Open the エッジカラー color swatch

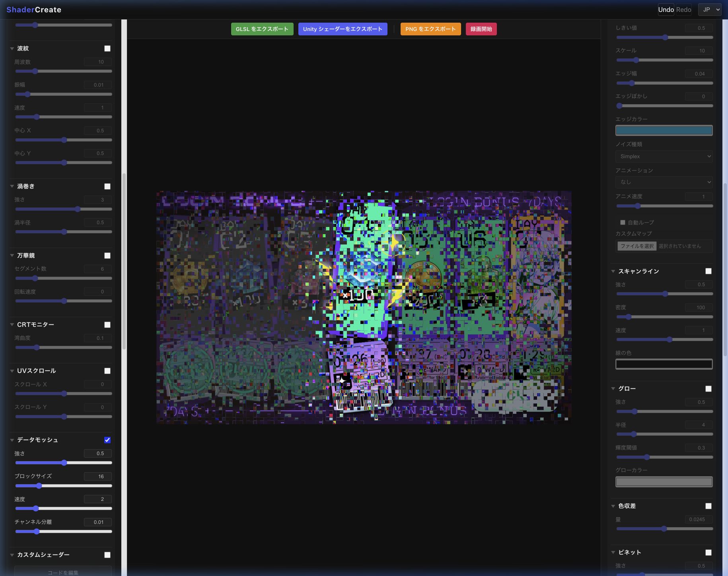point(664,130)
